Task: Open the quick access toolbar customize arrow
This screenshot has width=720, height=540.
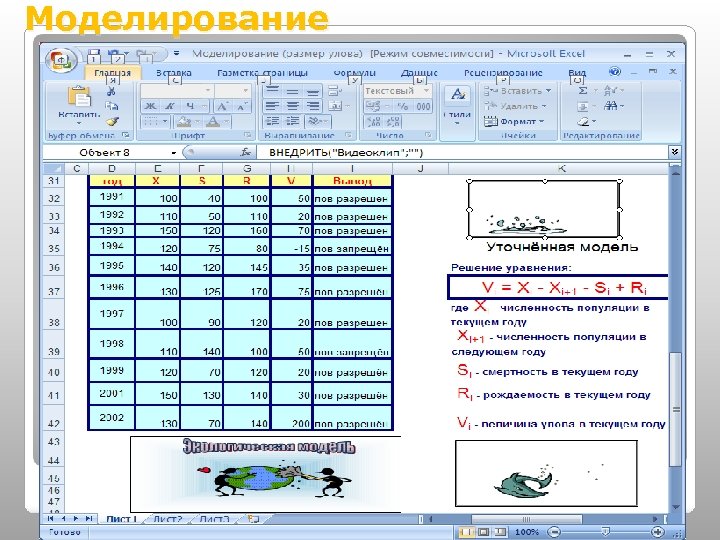Action: 176,54
